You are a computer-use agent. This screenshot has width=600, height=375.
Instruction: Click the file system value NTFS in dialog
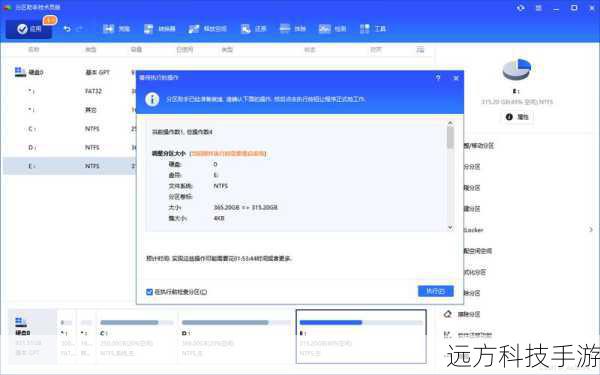[220, 186]
